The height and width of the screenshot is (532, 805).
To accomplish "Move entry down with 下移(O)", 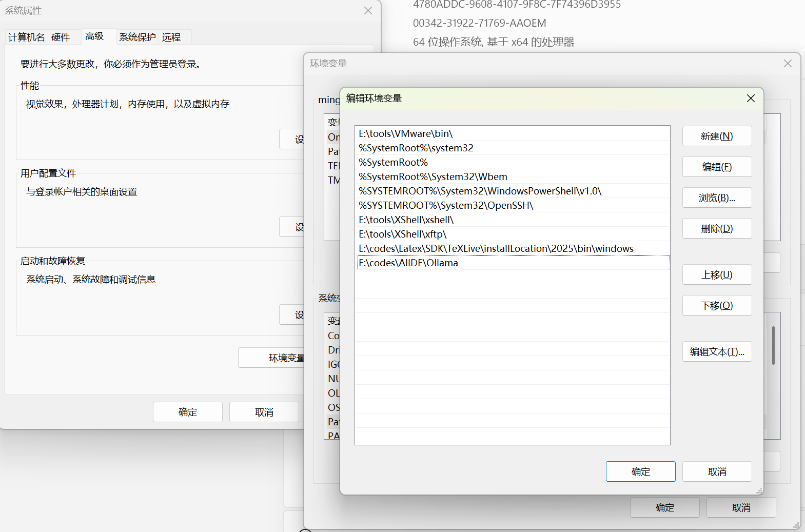I will 717,306.
